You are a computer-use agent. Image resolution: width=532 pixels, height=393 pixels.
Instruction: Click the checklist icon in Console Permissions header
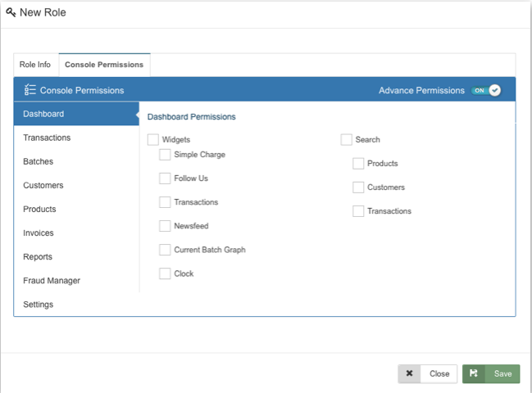tap(30, 90)
